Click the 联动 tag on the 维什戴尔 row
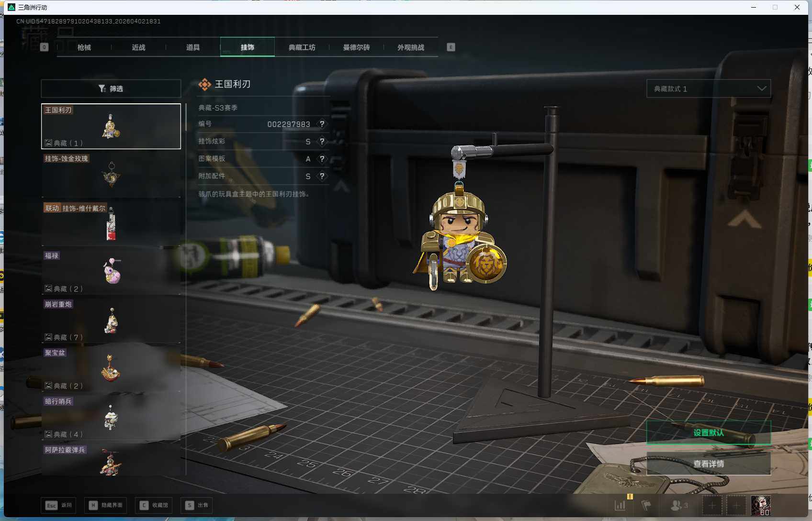Viewport: 812px width, 521px height. [52, 208]
